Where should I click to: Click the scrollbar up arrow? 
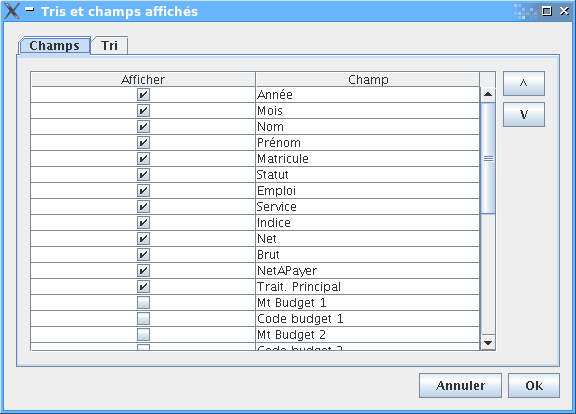488,94
